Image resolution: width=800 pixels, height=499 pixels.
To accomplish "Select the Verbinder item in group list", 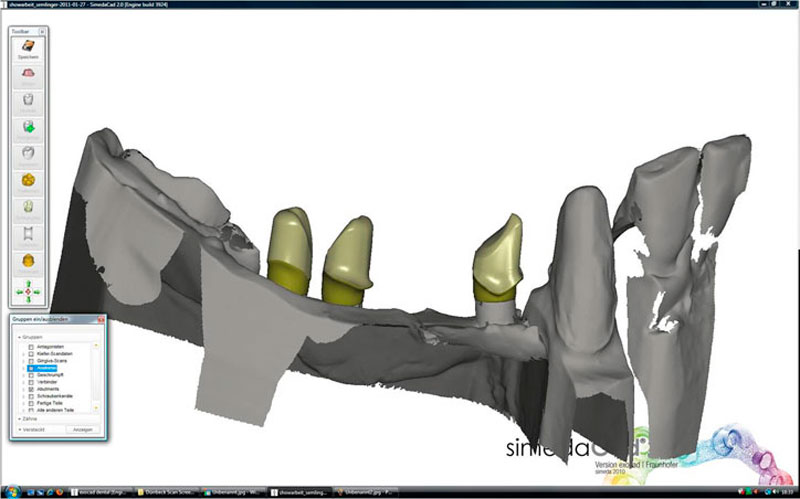I will (47, 381).
